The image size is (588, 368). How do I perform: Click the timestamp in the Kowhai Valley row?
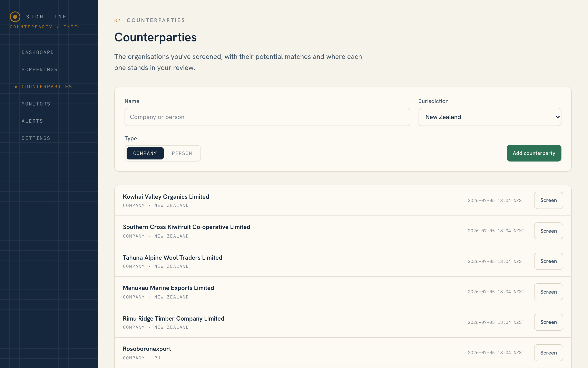pos(496,201)
